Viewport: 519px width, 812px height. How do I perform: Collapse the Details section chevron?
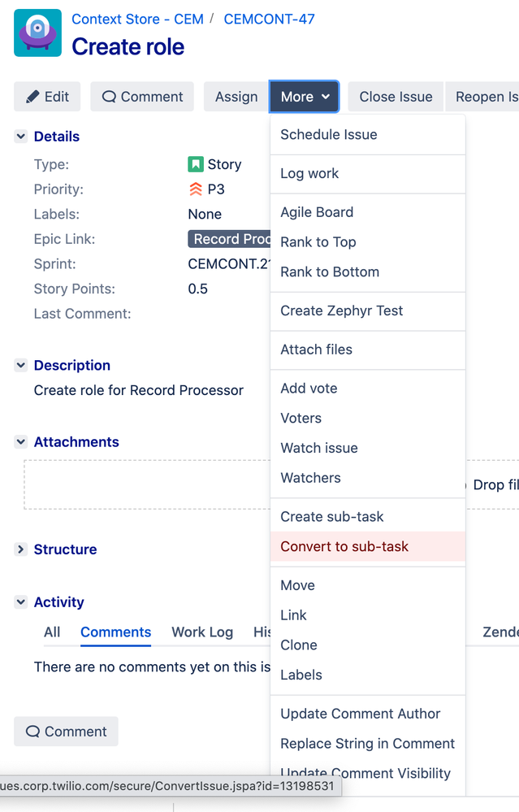20,137
